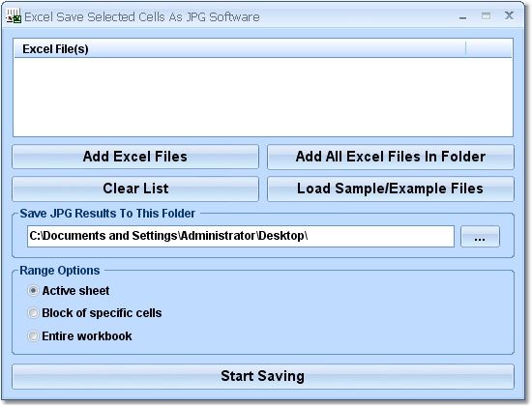532x407 pixels.
Task: Click the application icon in title bar
Action: click(x=14, y=16)
